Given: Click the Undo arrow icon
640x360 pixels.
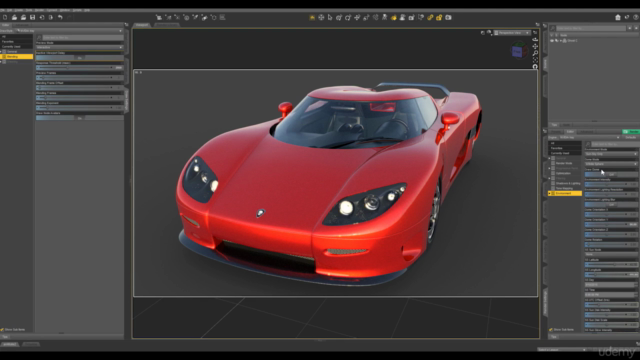Looking at the screenshot, I should click(x=60, y=18).
